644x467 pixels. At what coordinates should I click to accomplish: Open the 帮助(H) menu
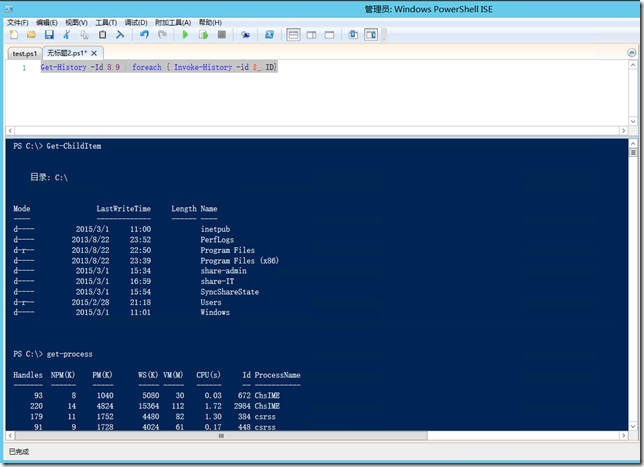[x=210, y=23]
